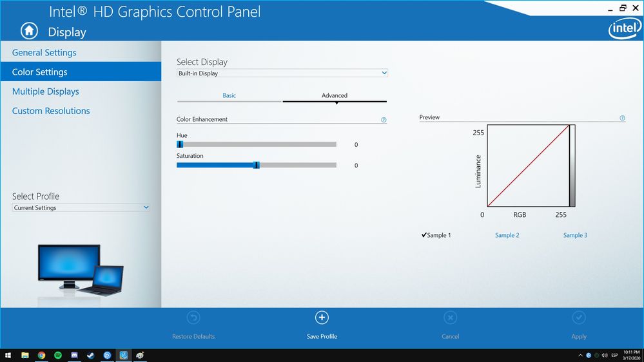Screen dimensions: 644x362
Task: Open Google Chrome from the taskbar
Action: click(x=41, y=356)
